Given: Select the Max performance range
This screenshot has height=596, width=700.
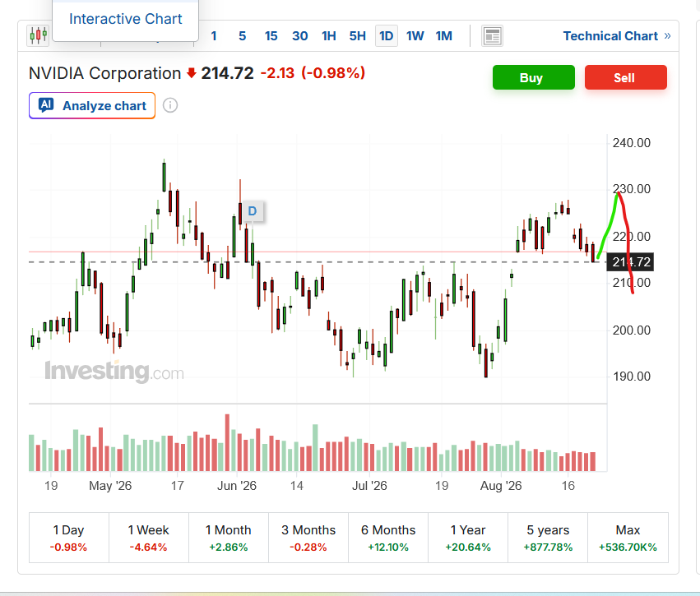Looking at the screenshot, I should coord(628,538).
